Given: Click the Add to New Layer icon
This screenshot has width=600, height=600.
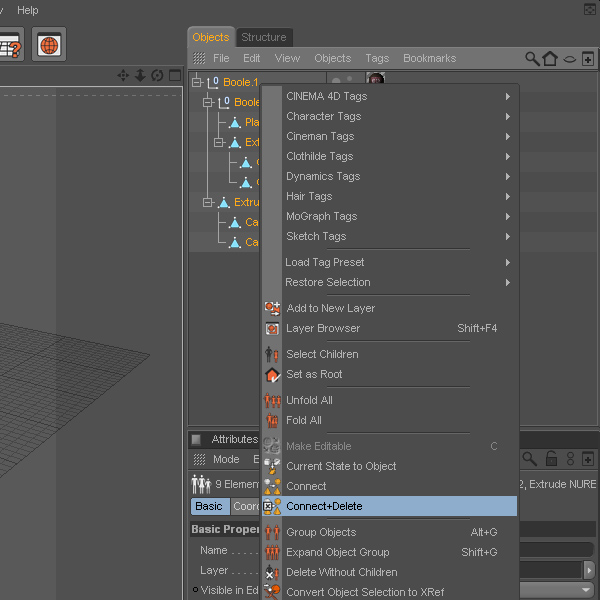Looking at the screenshot, I should [272, 308].
